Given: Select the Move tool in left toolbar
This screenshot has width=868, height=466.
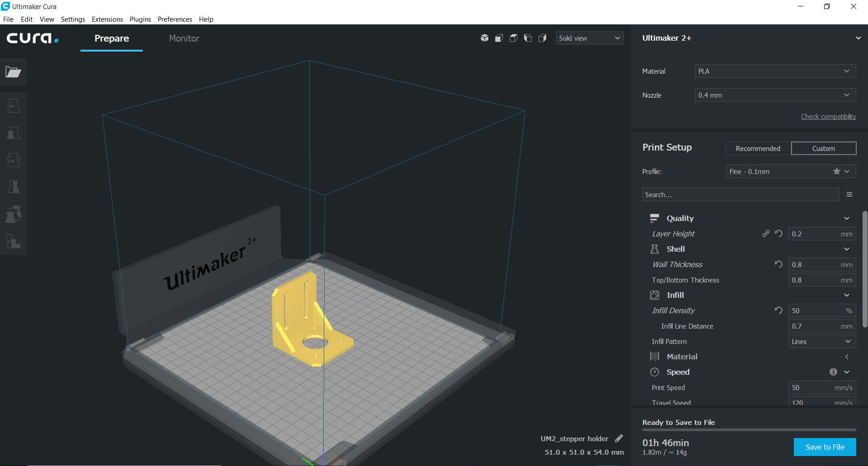Looking at the screenshot, I should pyautogui.click(x=14, y=106).
